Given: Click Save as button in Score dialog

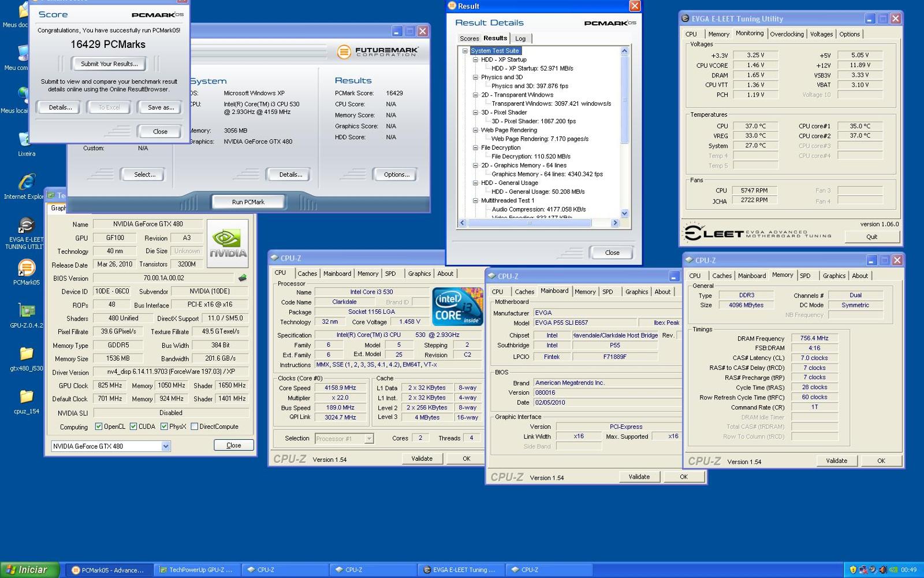Looking at the screenshot, I should 161,108.
